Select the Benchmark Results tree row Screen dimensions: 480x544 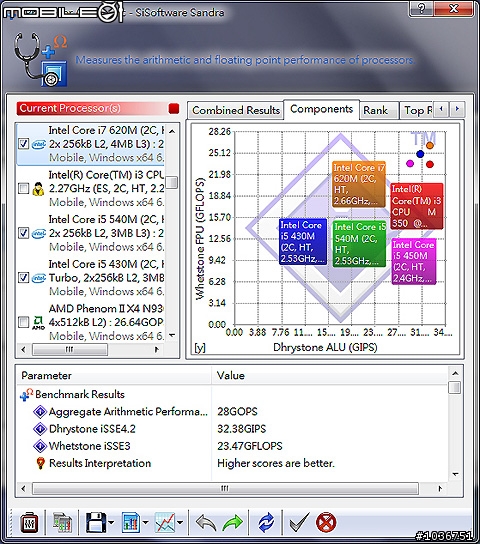[232, 395]
